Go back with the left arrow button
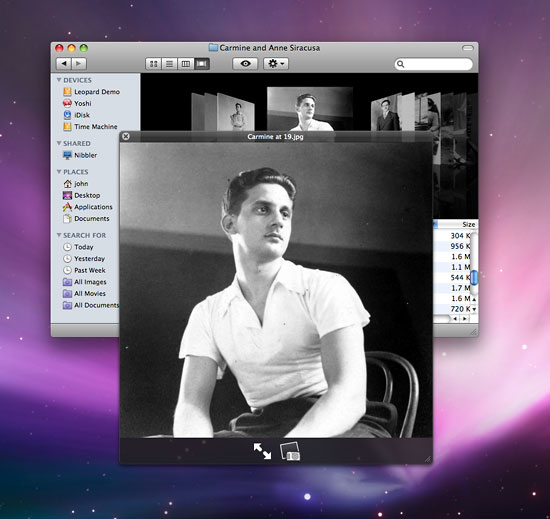Screen dimensions: 550x519 [64, 63]
